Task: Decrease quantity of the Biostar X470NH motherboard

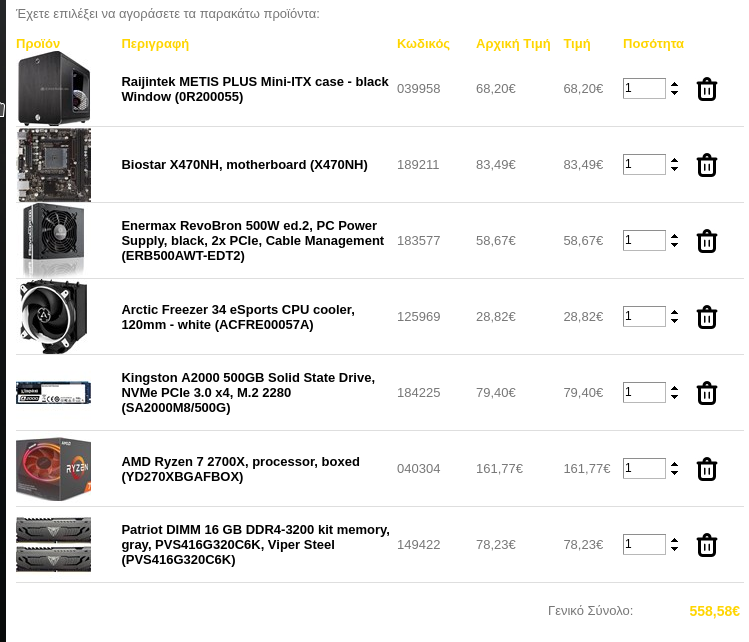Action: (x=674, y=169)
